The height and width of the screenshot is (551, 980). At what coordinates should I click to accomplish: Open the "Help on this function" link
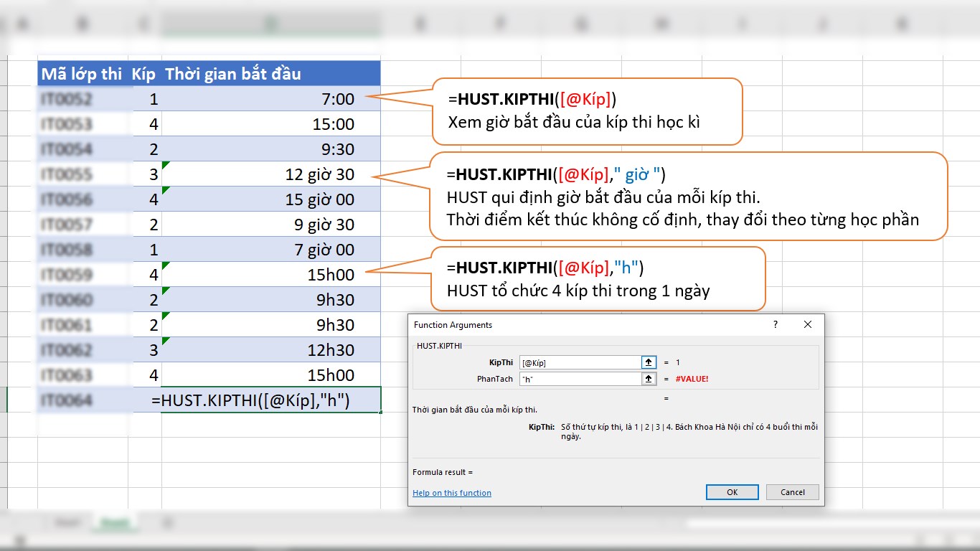pyautogui.click(x=452, y=493)
